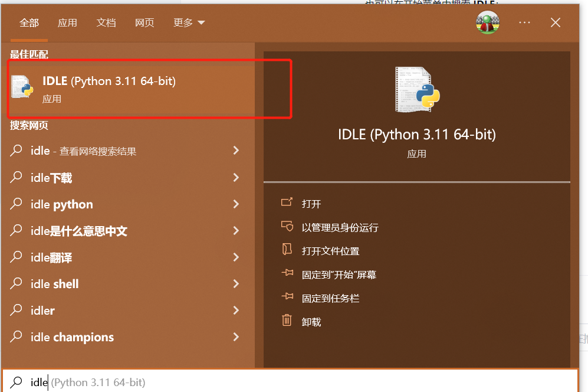Switch to the 应用 tab

pyautogui.click(x=67, y=22)
